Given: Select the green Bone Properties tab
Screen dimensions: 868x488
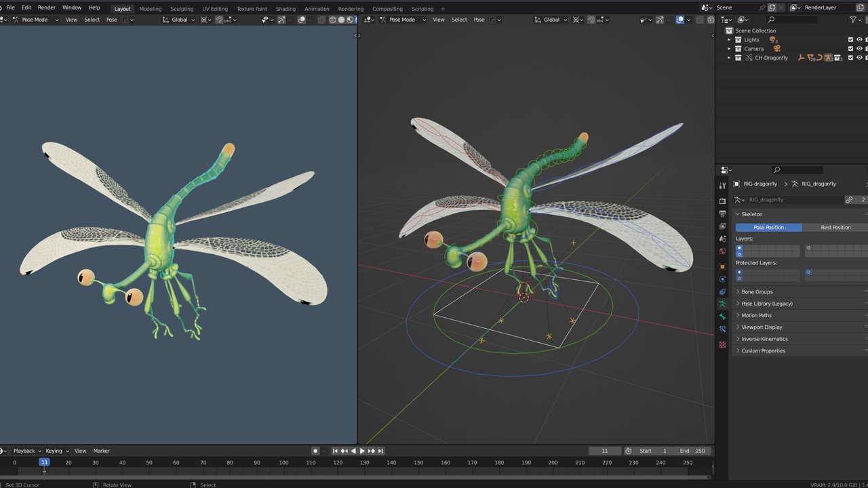Looking at the screenshot, I should 722,317.
